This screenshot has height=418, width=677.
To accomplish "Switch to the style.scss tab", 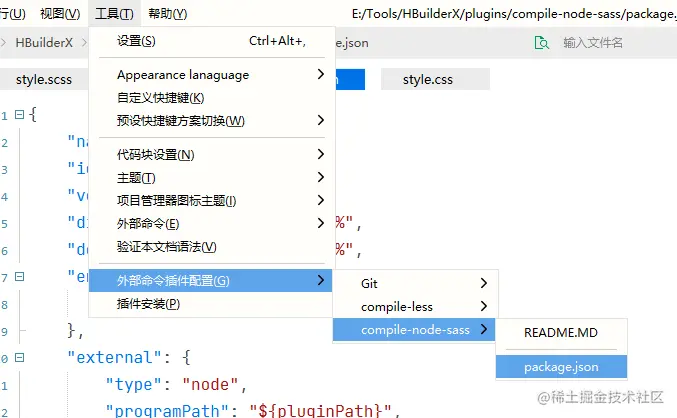I will [44, 79].
